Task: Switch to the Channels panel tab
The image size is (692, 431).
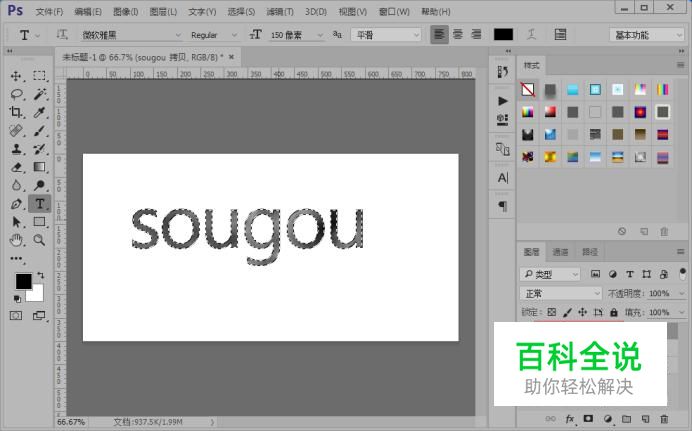Action: pos(560,252)
